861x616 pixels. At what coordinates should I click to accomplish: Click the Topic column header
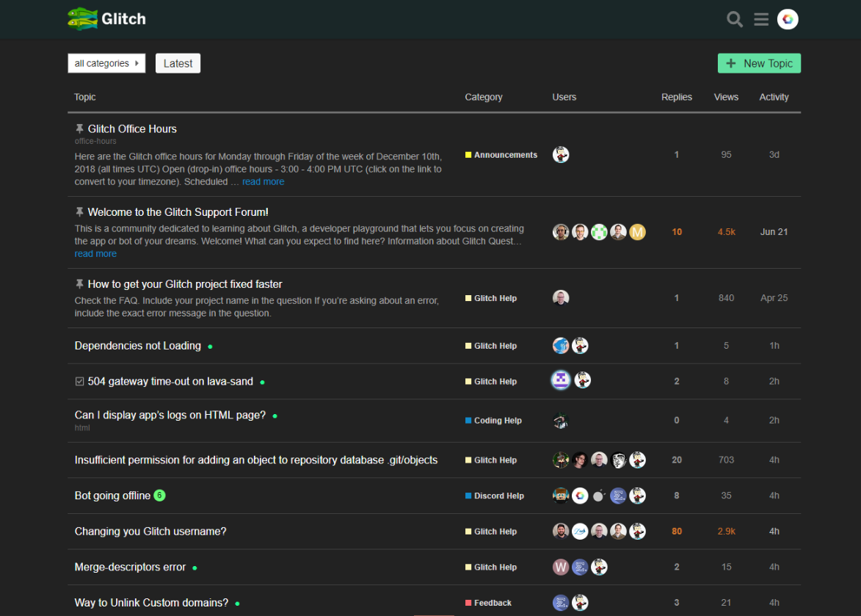tap(85, 97)
